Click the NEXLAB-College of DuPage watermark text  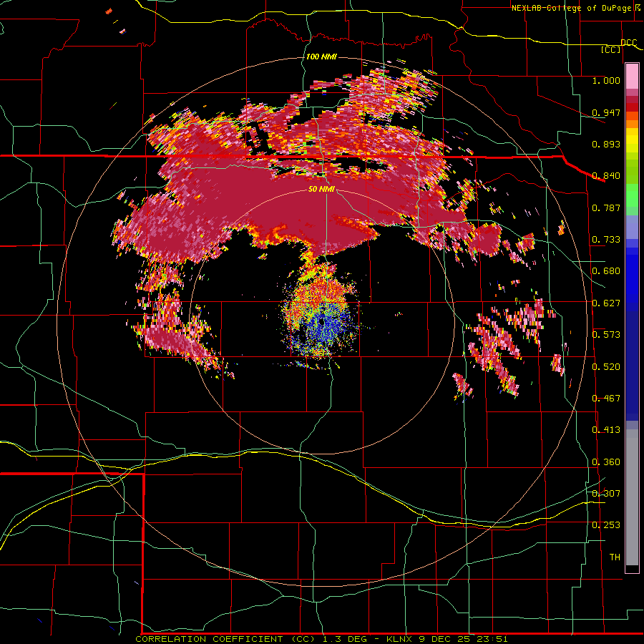click(x=575, y=8)
